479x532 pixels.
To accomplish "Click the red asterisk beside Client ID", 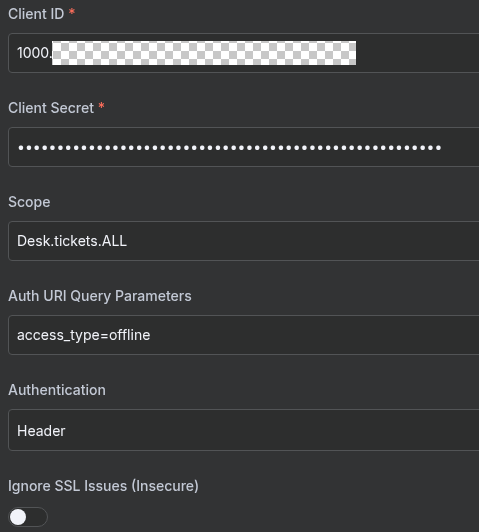I will pyautogui.click(x=72, y=12).
